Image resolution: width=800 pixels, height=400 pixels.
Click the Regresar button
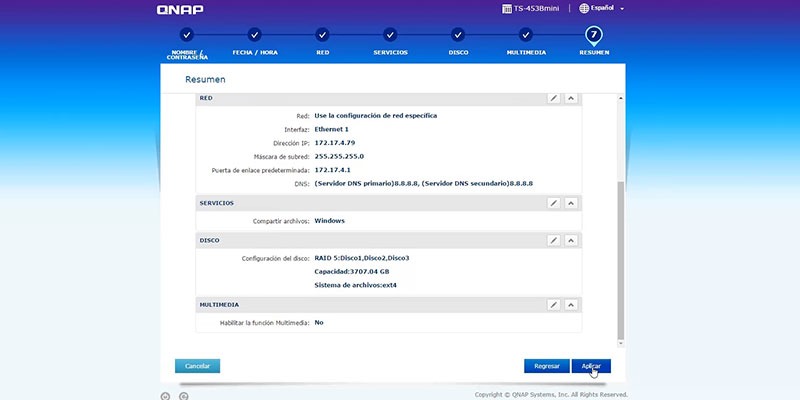coord(546,366)
